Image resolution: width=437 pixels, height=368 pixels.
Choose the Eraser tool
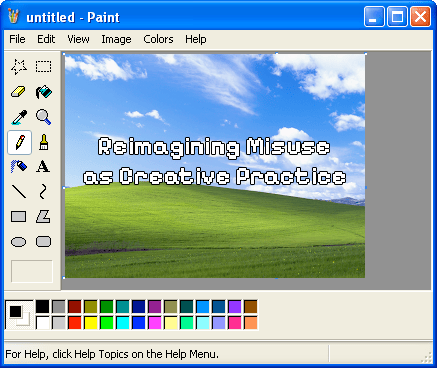[19, 92]
